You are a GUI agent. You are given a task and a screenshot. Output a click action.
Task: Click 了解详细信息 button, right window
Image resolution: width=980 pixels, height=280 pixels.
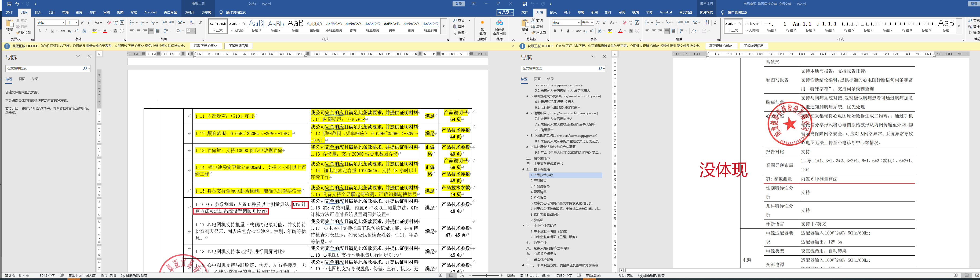[754, 46]
